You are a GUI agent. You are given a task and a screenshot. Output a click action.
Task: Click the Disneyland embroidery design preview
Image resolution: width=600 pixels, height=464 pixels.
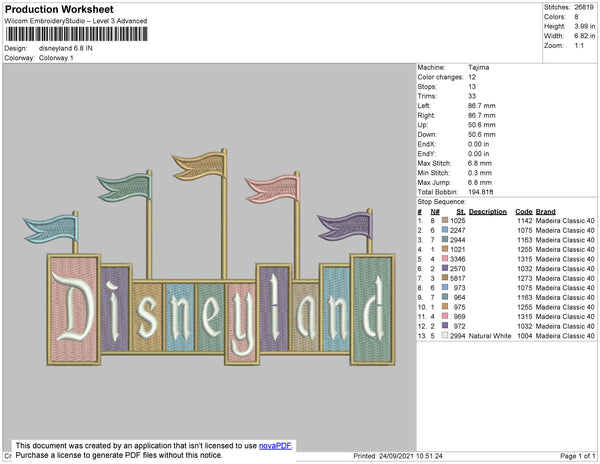point(209,257)
